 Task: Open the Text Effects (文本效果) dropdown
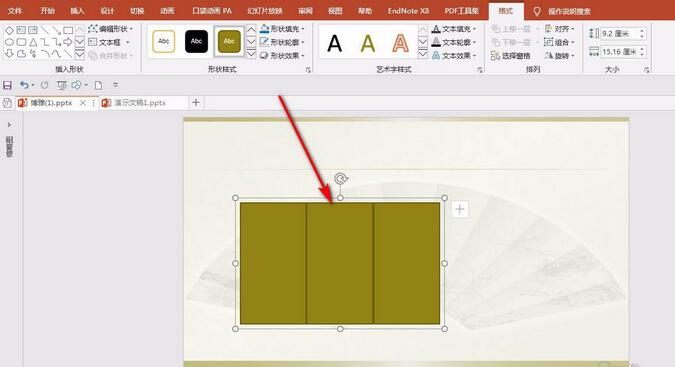(x=455, y=56)
